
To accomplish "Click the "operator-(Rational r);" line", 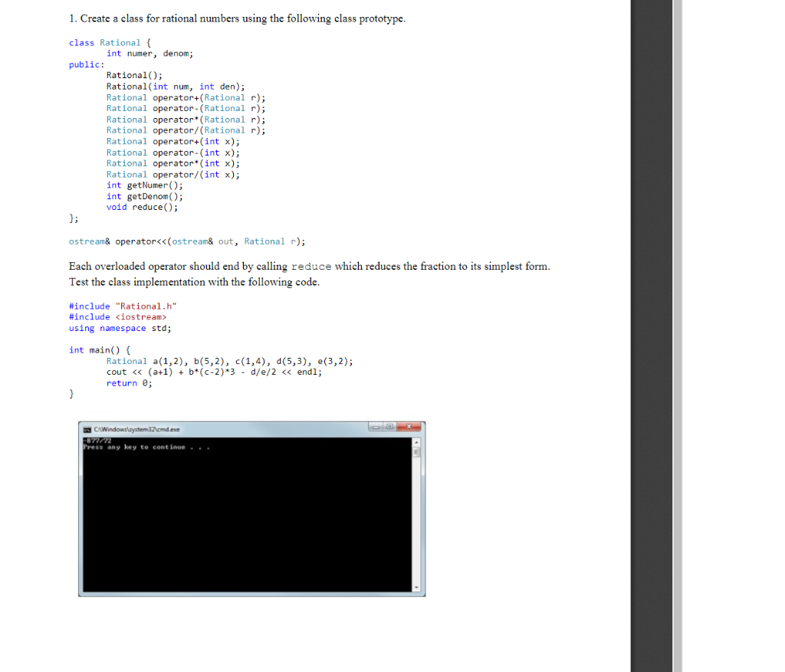I will coord(186,109).
